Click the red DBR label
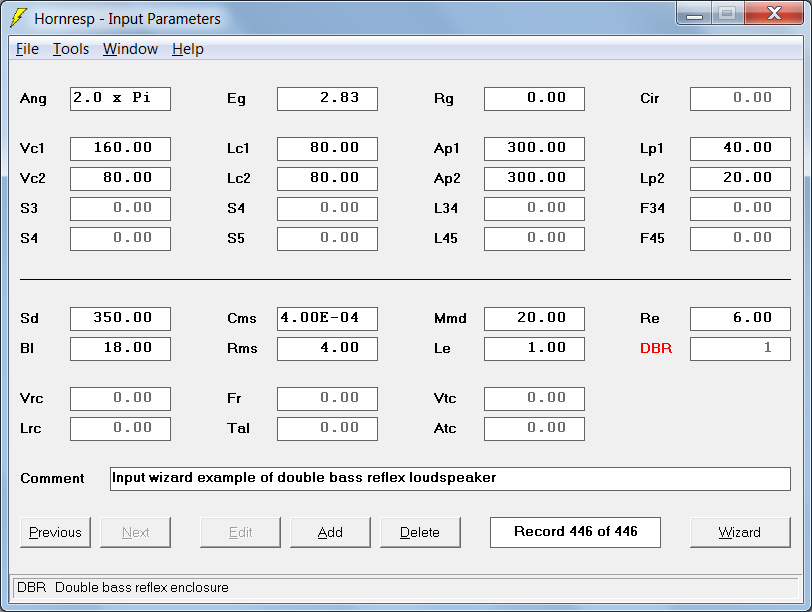The width and height of the screenshot is (812, 612). point(656,348)
